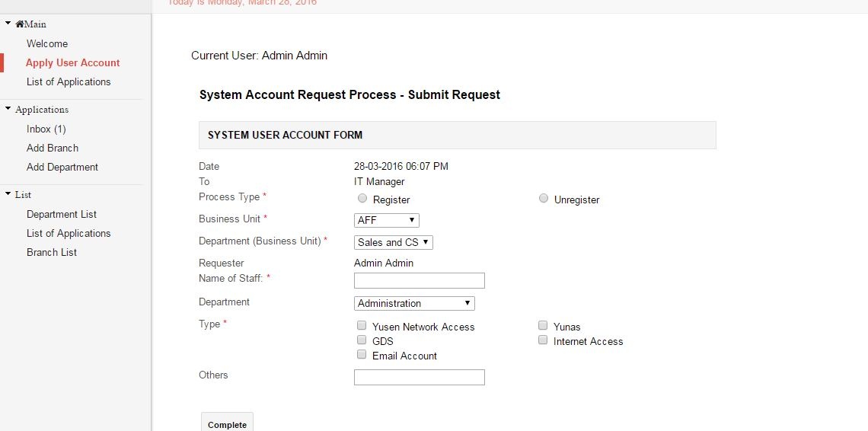The width and height of the screenshot is (868, 431).
Task: Open the Sales and CS department dropdown
Action: [393, 242]
